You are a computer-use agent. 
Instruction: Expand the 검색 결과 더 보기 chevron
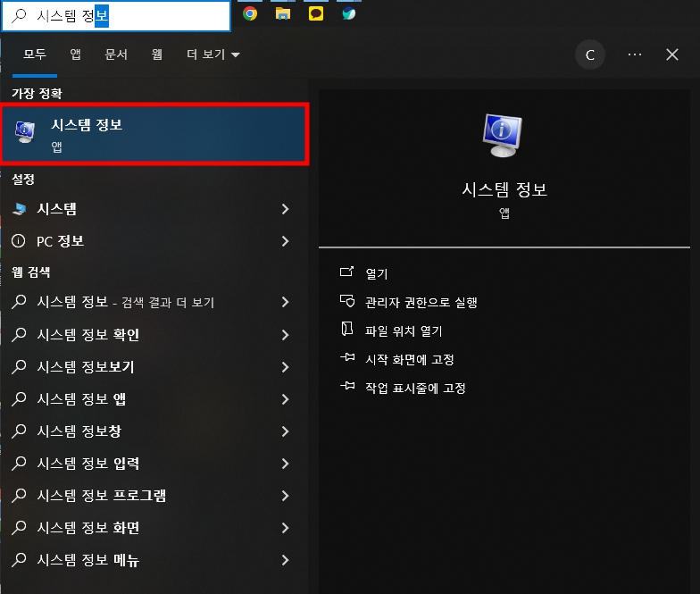coord(286,302)
